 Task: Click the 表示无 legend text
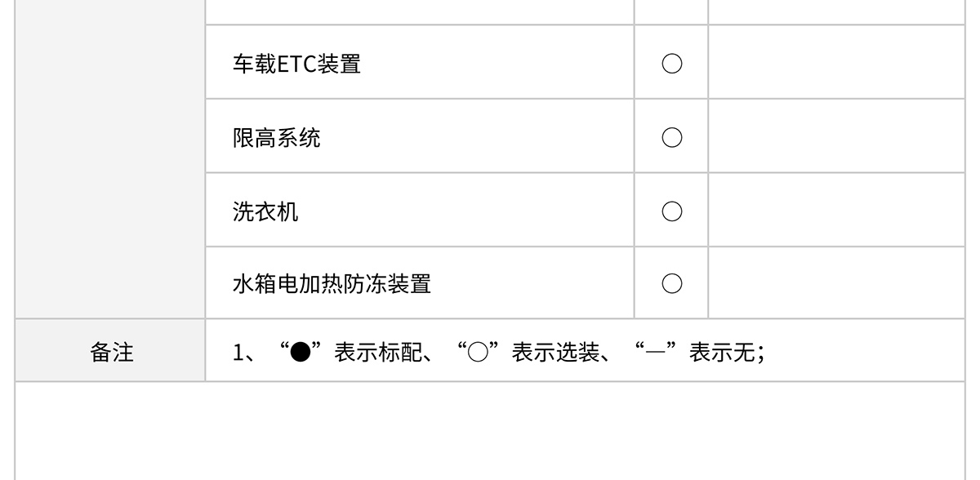click(721, 353)
